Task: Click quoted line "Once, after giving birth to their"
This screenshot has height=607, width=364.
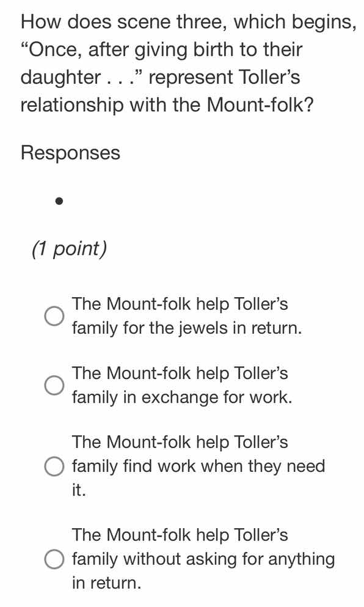Action: coord(162,50)
